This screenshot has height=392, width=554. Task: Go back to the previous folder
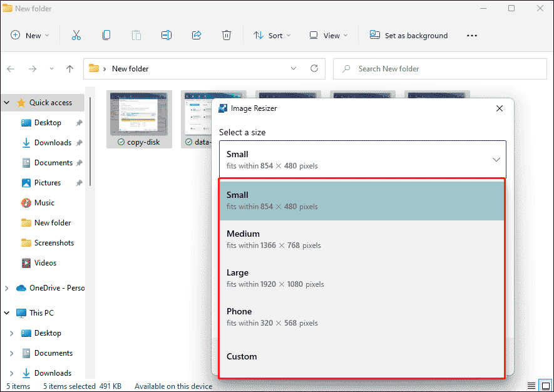(10, 69)
